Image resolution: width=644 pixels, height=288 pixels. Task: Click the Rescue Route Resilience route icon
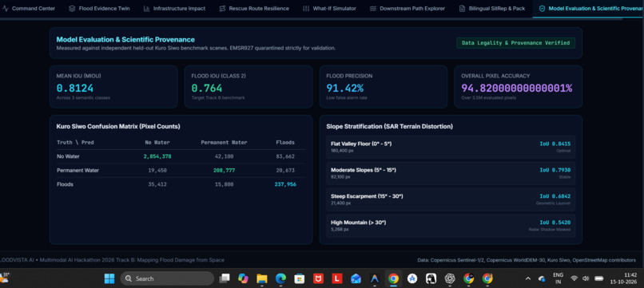tap(222, 9)
